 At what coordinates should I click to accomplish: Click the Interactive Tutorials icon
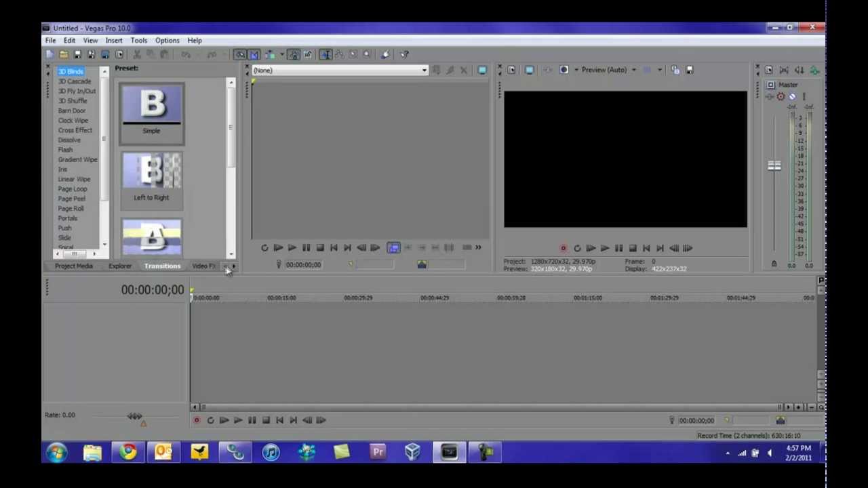point(385,54)
